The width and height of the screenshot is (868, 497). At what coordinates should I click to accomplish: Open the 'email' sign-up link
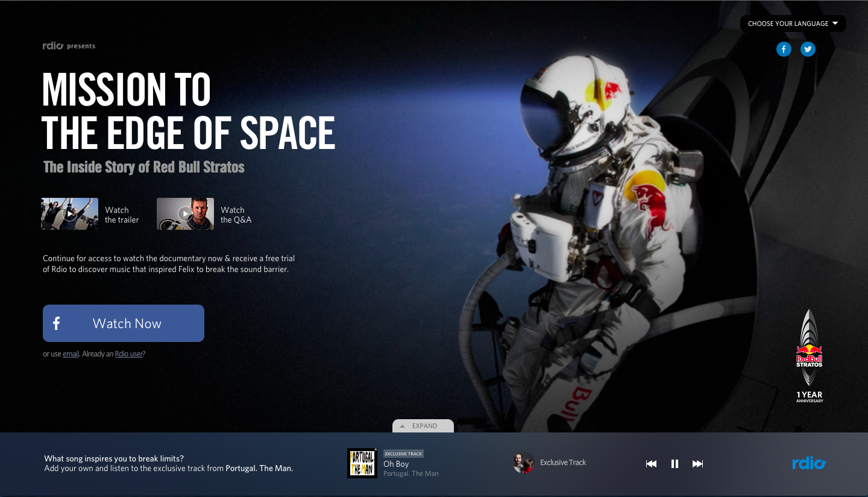click(x=71, y=354)
